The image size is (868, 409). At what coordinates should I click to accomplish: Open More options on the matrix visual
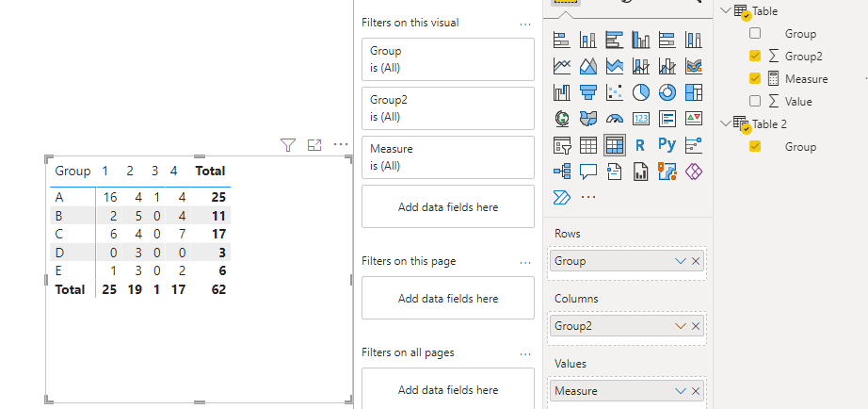(341, 145)
